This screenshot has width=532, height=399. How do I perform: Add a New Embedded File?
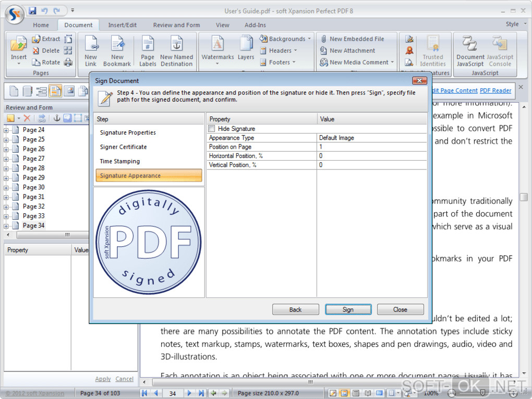point(352,39)
